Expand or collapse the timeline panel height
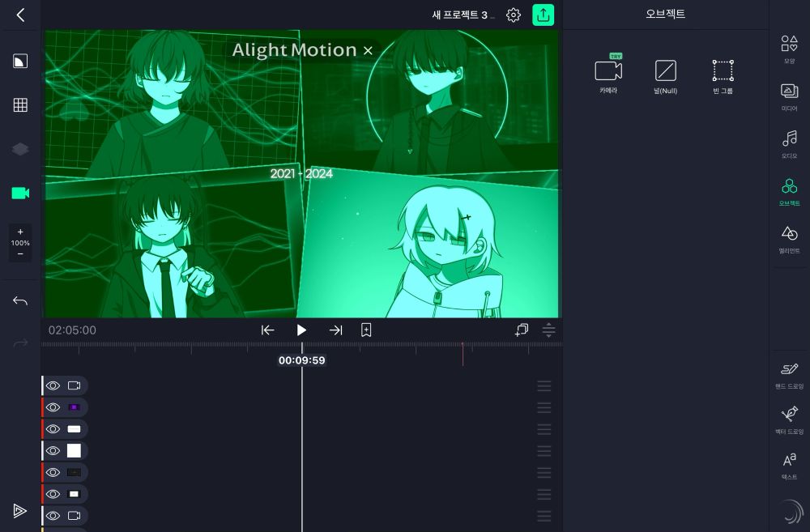Screen dimensions: 810x532 548,330
